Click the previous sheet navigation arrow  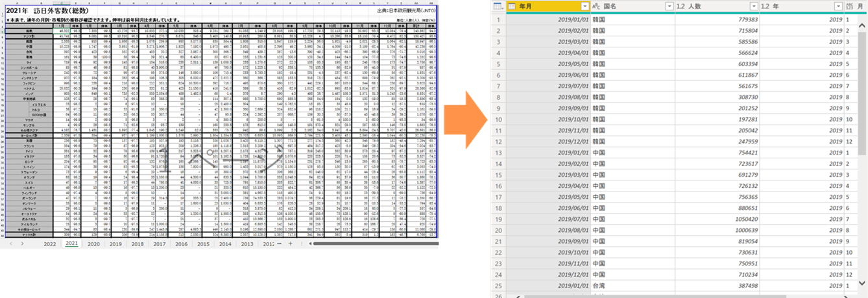coord(11,244)
